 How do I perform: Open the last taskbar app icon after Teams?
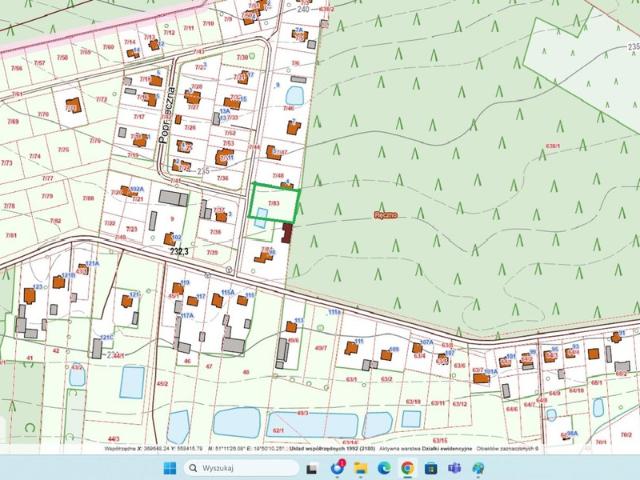[479, 468]
